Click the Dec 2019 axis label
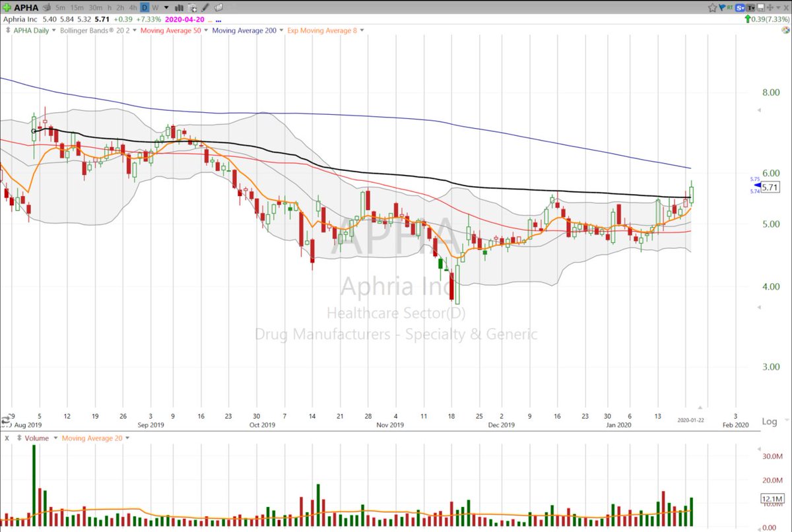The height and width of the screenshot is (532, 792). click(x=501, y=425)
